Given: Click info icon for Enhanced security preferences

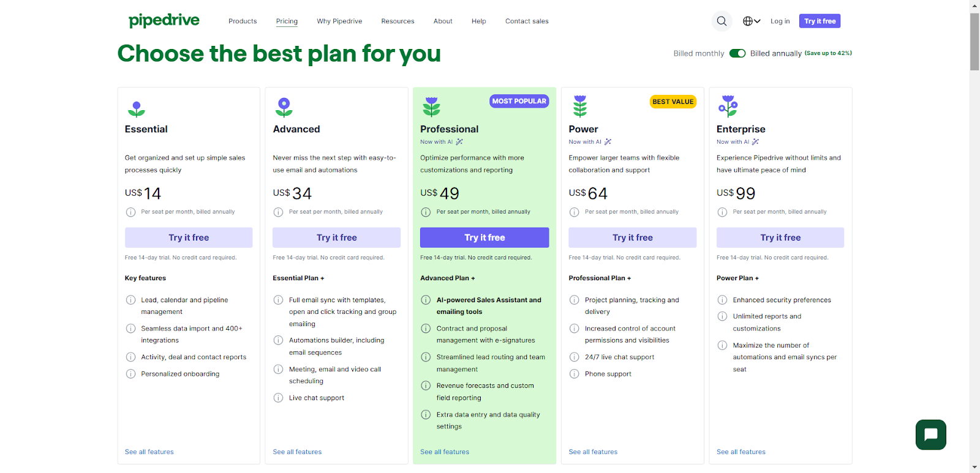Looking at the screenshot, I should coord(722,300).
